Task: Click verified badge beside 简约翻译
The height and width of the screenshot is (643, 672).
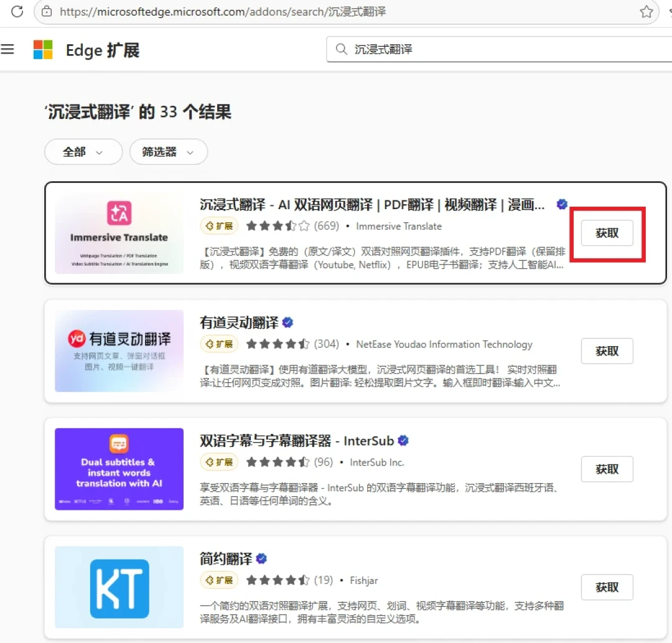Action: coord(261,558)
